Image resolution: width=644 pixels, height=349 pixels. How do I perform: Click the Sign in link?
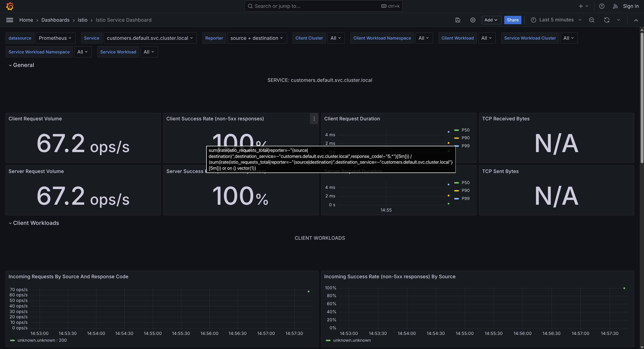[x=631, y=6]
